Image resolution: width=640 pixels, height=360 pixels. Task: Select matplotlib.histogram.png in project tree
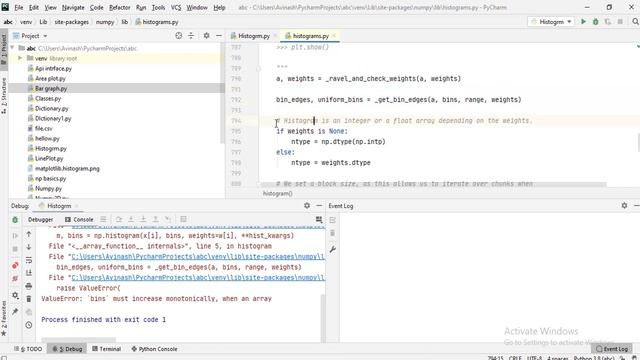click(x=67, y=169)
